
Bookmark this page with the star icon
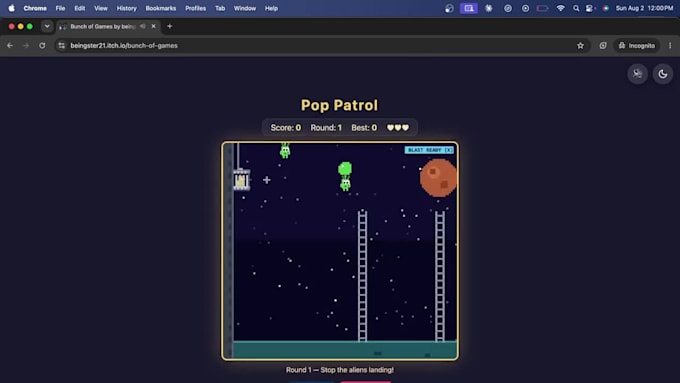click(580, 46)
